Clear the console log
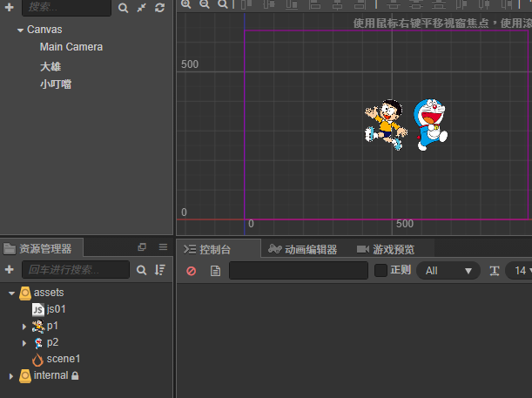This screenshot has height=398, width=532. point(192,271)
